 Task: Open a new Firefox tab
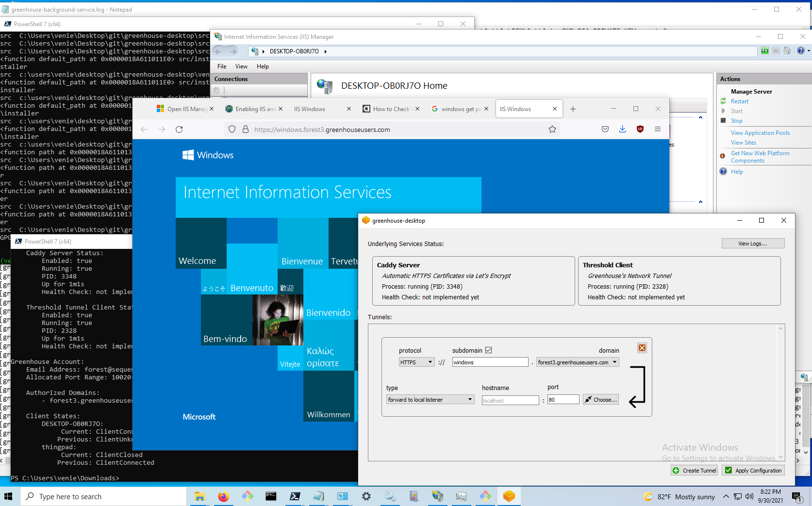click(x=573, y=109)
